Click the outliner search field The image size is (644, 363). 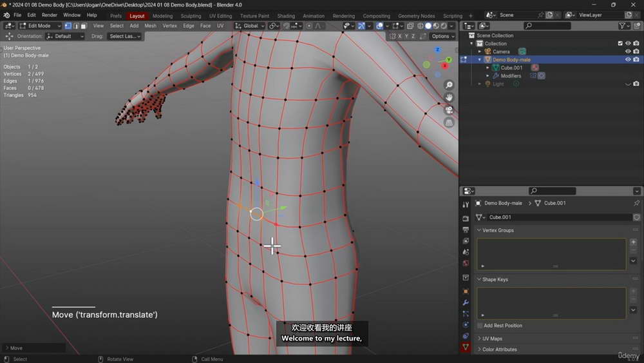click(547, 26)
